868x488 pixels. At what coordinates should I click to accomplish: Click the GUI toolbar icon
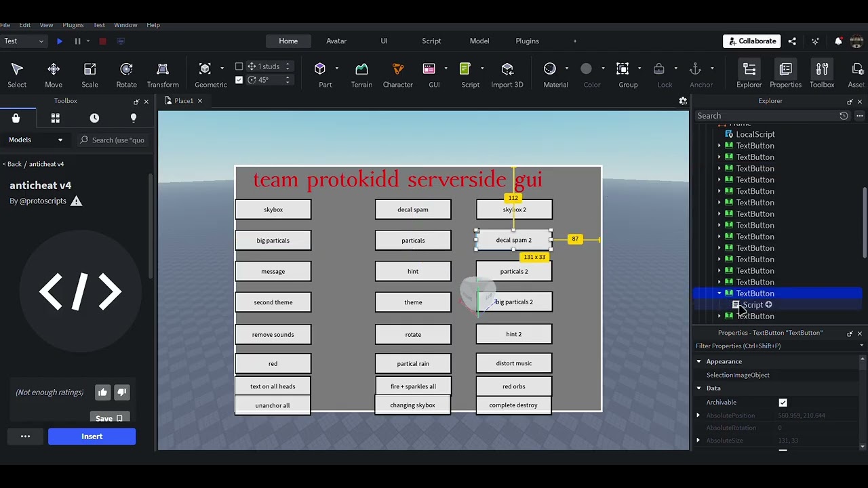coord(429,69)
